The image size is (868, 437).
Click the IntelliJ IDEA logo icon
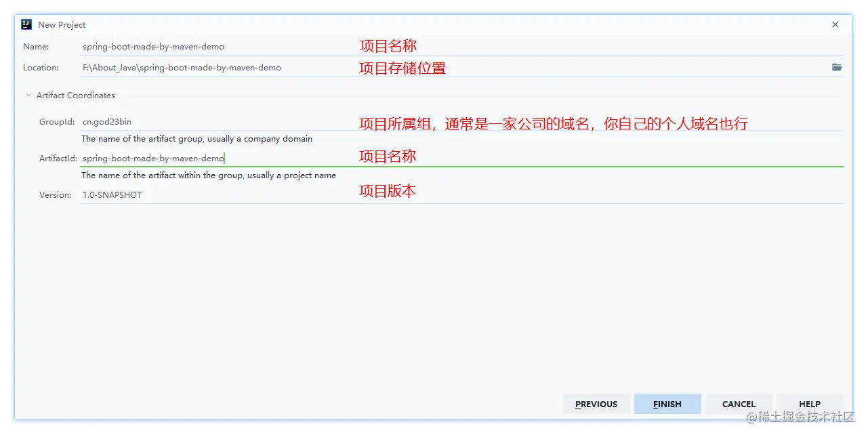[x=26, y=24]
